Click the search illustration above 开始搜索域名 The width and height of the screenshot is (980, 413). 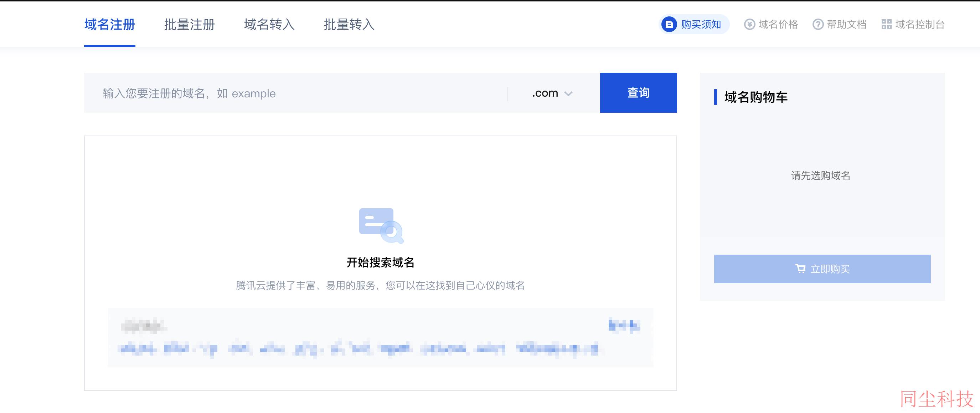381,226
